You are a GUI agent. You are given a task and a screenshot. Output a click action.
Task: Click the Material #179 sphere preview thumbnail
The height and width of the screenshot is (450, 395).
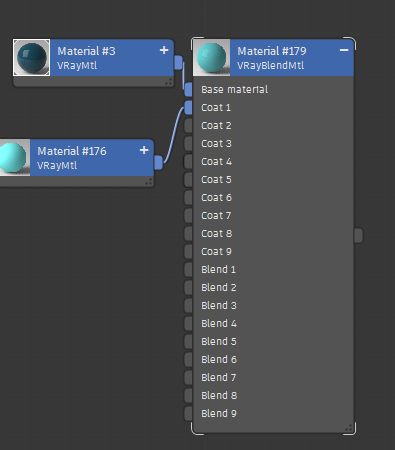pyautogui.click(x=212, y=57)
